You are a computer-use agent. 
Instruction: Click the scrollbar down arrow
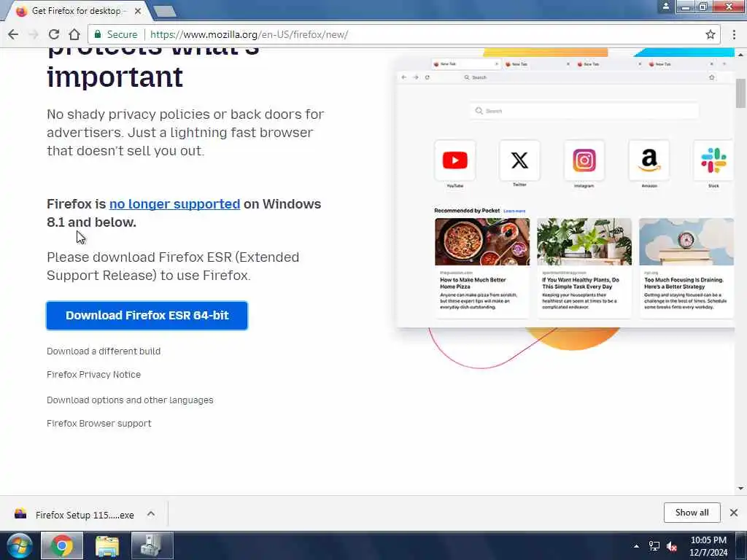pyautogui.click(x=740, y=488)
